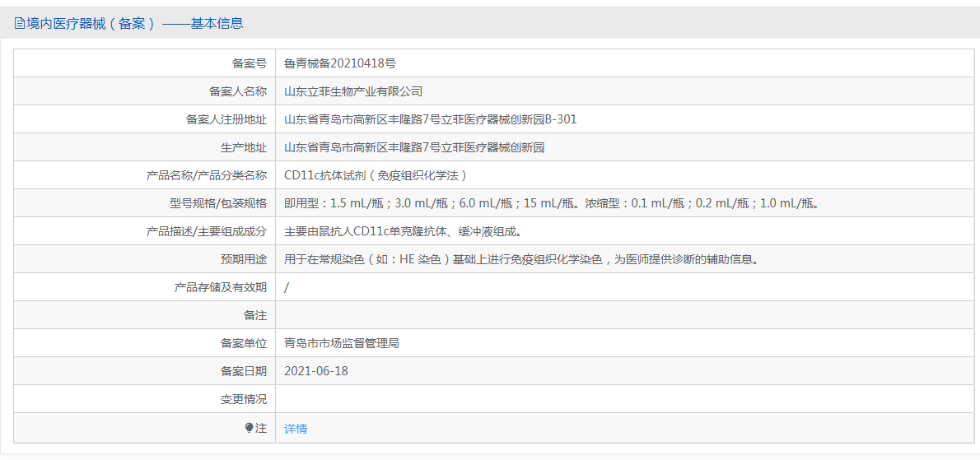Screen dimensions: 980x460
Task: Select description 主要由鼠抗人CD11c单克隆抗体、缓冲液组成
Action: tap(403, 231)
